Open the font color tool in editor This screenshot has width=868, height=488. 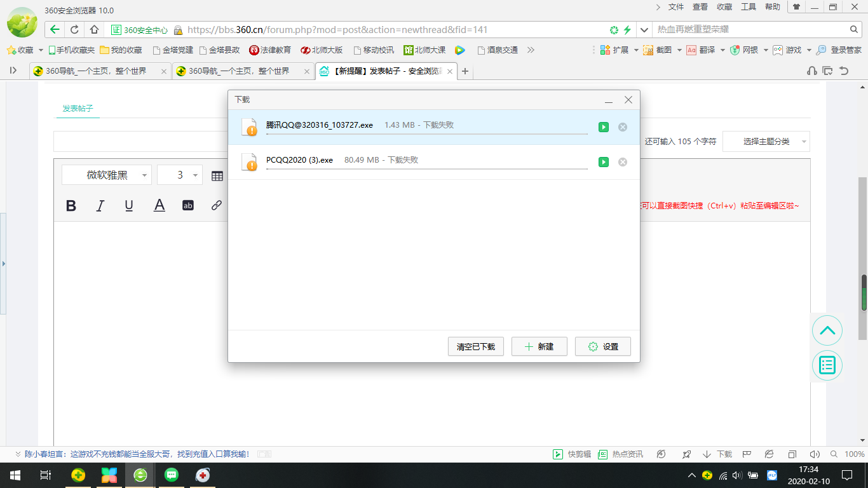coord(159,205)
